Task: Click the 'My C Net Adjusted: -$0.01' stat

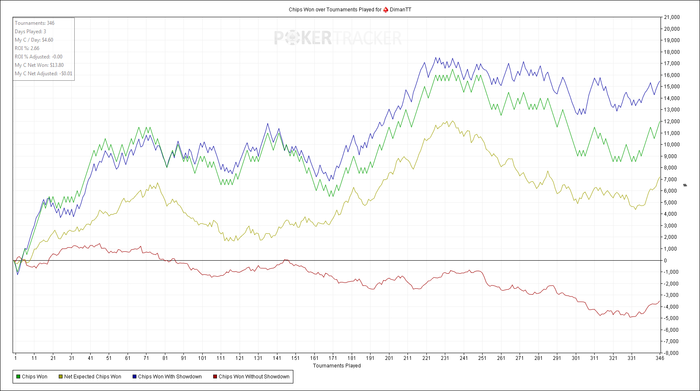Action: point(44,73)
